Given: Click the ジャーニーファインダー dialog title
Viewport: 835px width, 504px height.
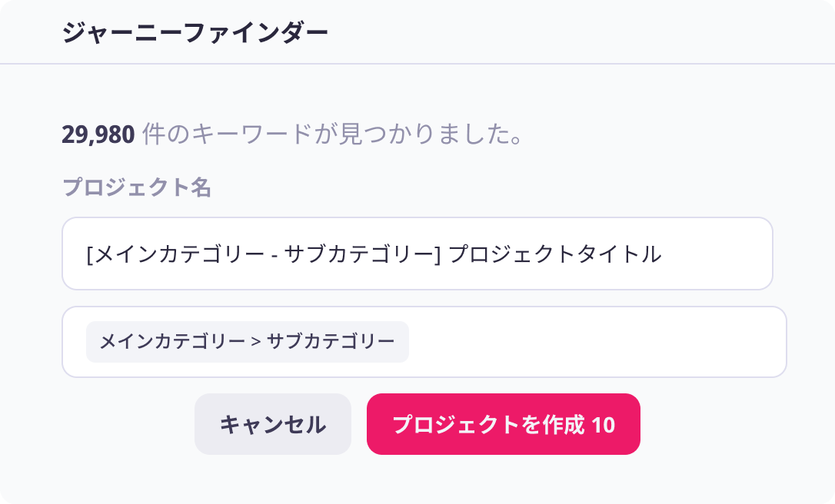Looking at the screenshot, I should (195, 32).
